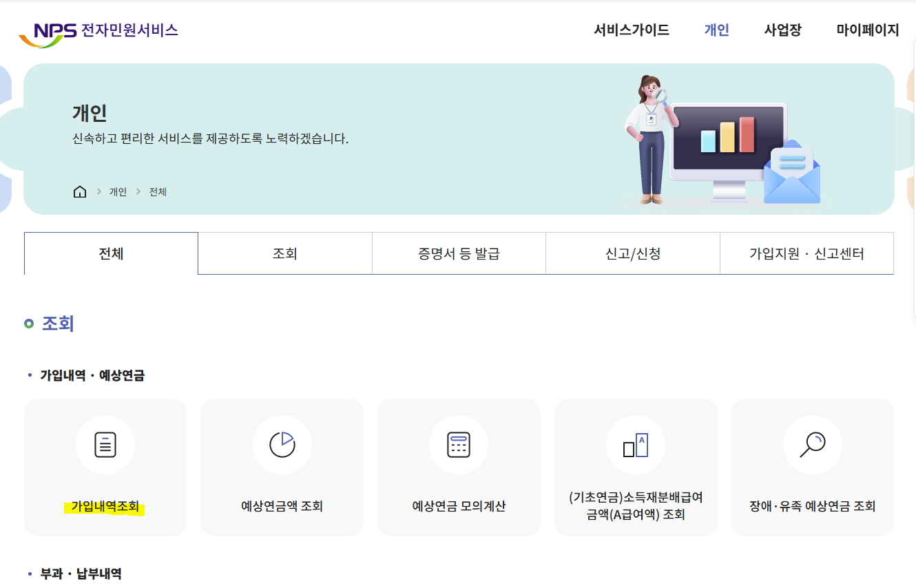
Task: Switch to the 조회 tab
Action: 284,253
